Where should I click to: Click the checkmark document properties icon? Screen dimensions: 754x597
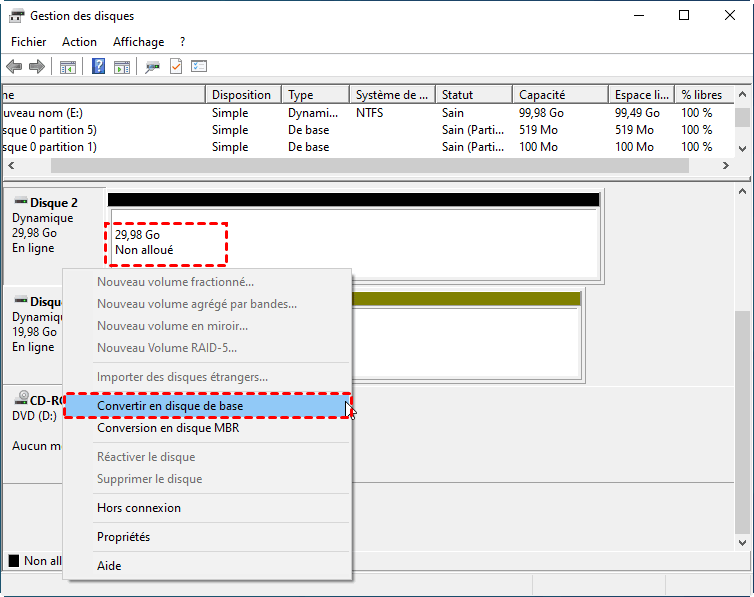pos(176,67)
